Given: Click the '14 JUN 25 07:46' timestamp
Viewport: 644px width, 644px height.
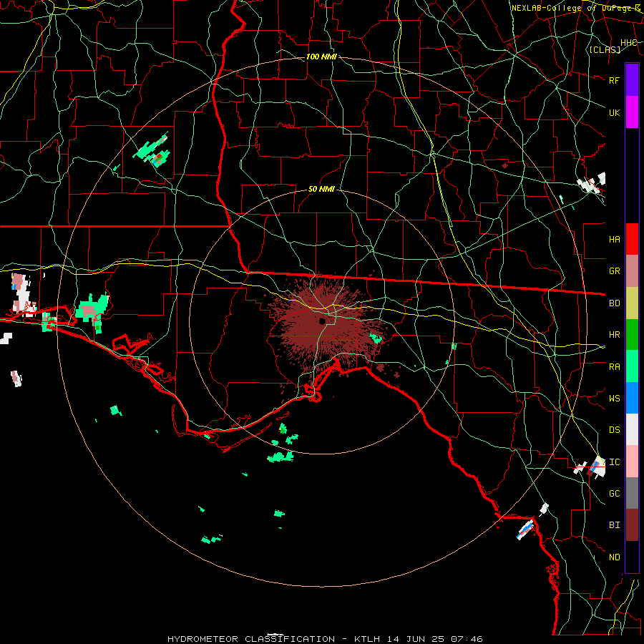Looking at the screenshot, I should click(434, 639).
